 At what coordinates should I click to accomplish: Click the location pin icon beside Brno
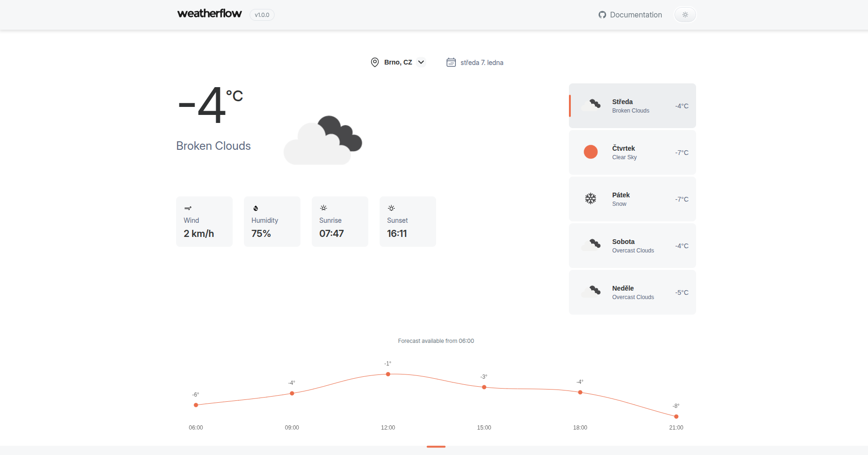[x=375, y=62]
